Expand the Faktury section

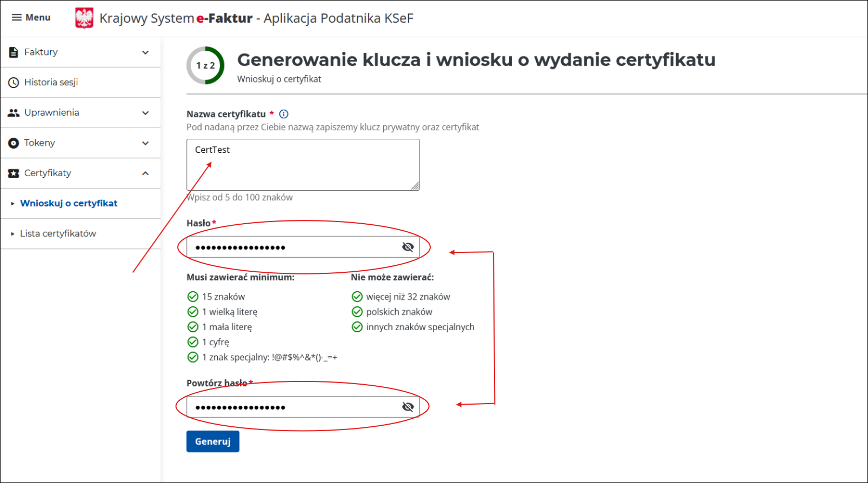click(145, 52)
